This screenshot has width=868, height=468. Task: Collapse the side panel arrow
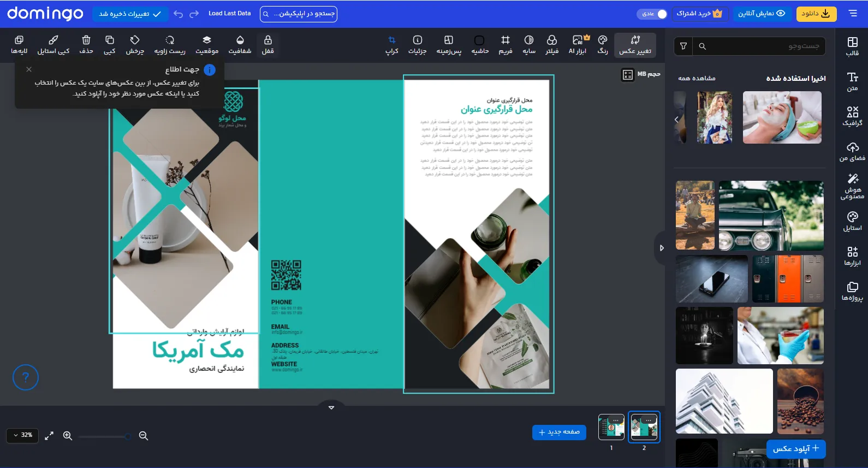click(661, 248)
